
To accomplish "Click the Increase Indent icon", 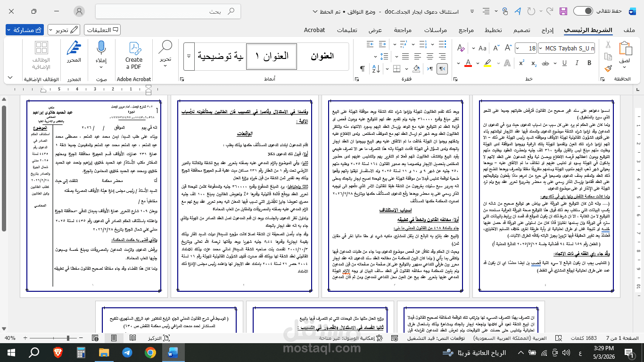I will [x=370, y=44].
